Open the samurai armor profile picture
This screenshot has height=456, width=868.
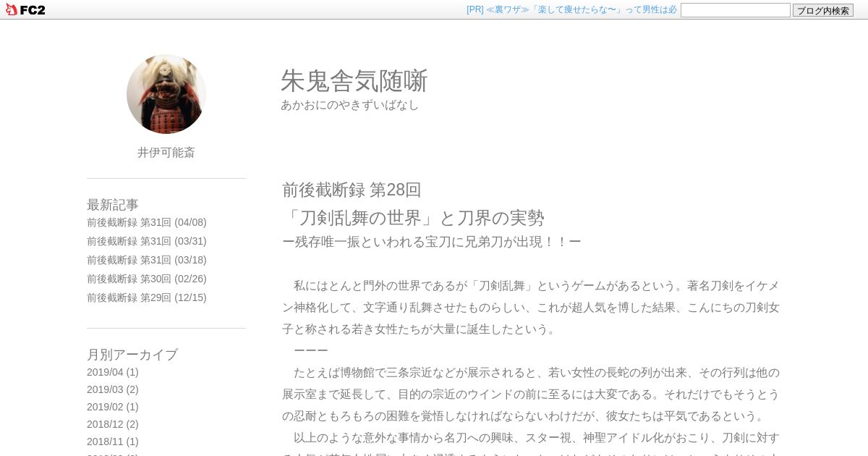166,94
